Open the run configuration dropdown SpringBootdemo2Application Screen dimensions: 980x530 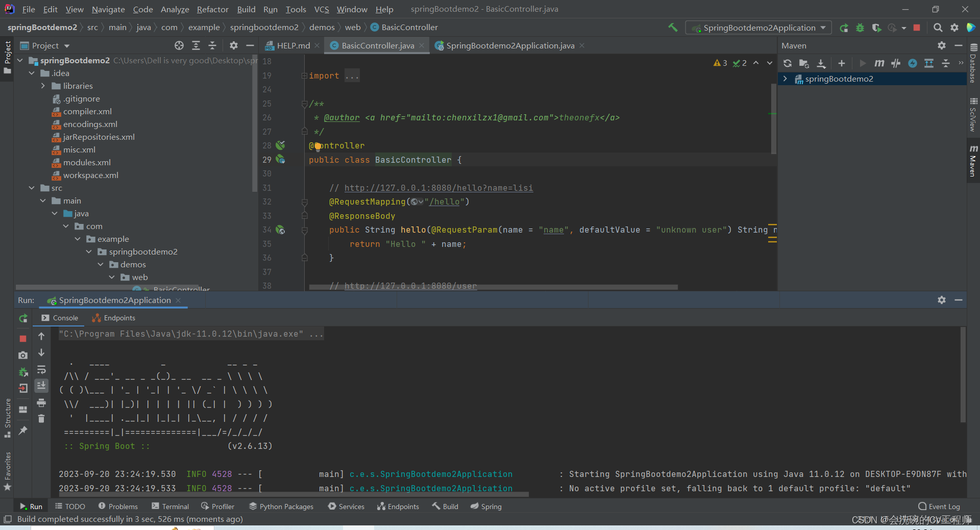(x=758, y=28)
